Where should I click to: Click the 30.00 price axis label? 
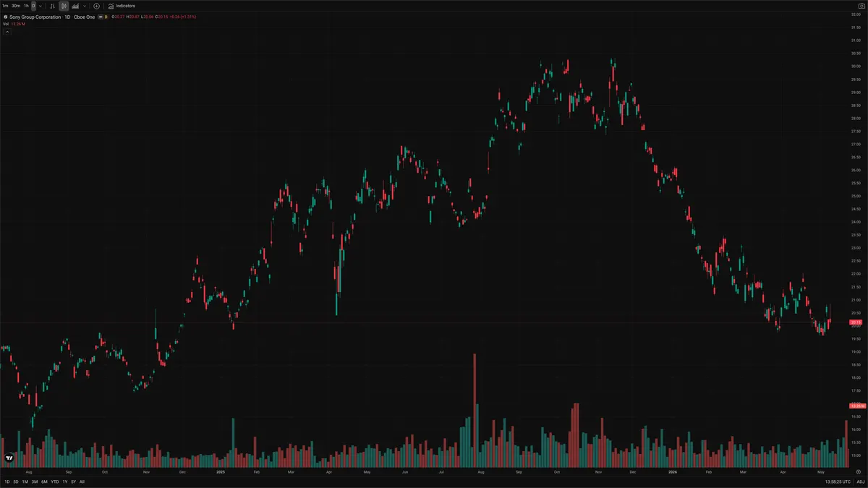pos(856,67)
